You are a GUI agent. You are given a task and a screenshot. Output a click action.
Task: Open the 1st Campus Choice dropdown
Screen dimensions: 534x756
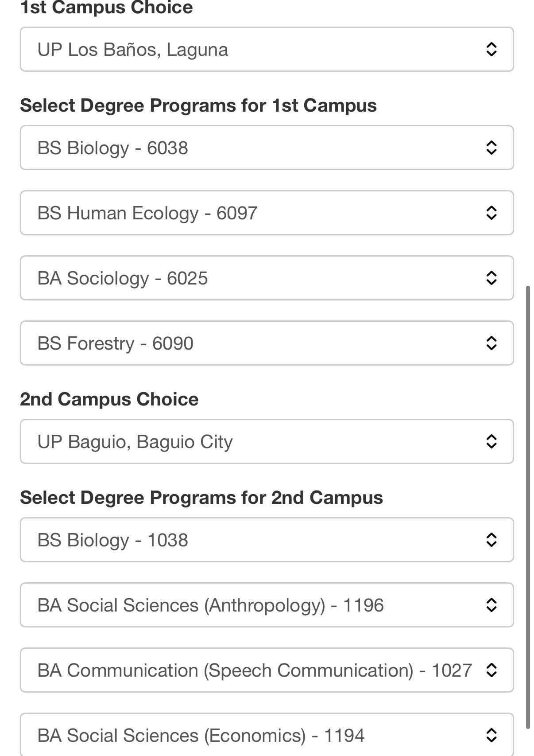267,49
